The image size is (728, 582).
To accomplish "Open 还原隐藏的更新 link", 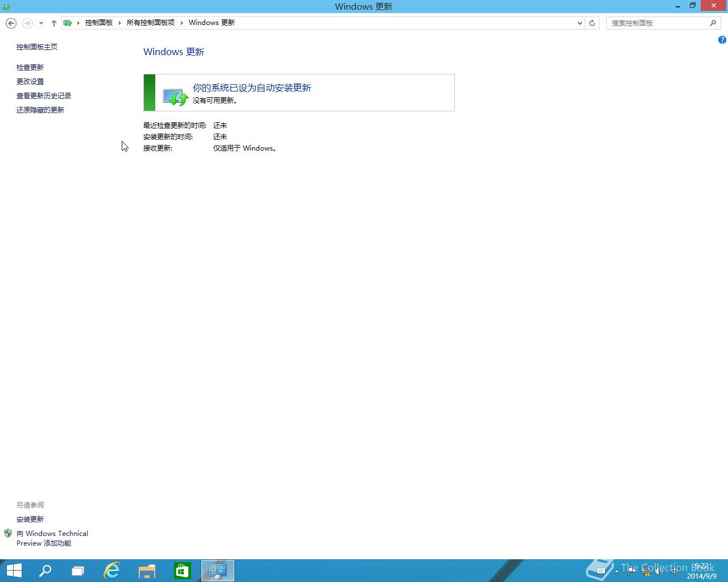I will [x=40, y=110].
